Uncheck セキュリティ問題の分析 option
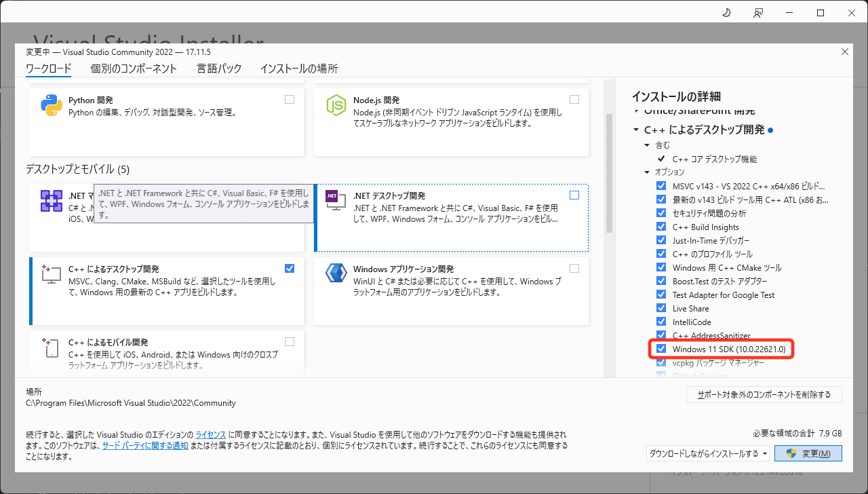 coord(661,213)
